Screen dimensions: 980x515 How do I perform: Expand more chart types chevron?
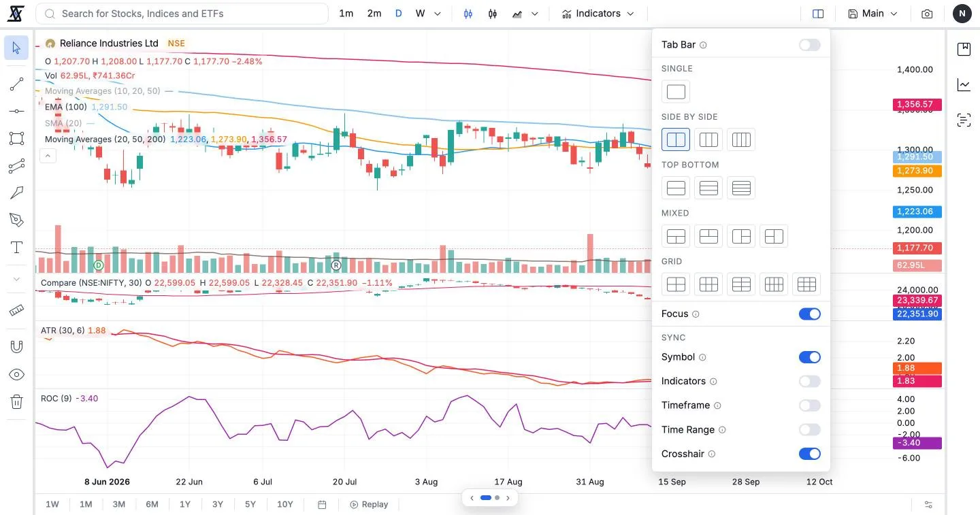point(535,14)
